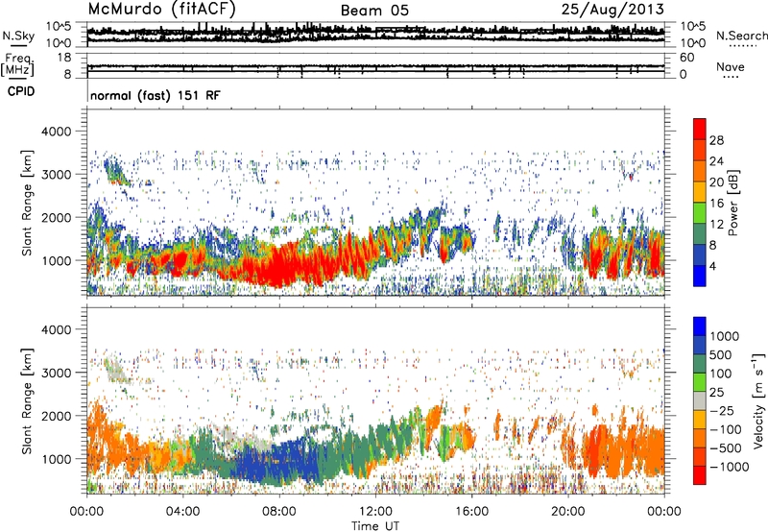The width and height of the screenshot is (768, 532).
Task: Click the velocity scale value '-500'
Action: click(726, 447)
